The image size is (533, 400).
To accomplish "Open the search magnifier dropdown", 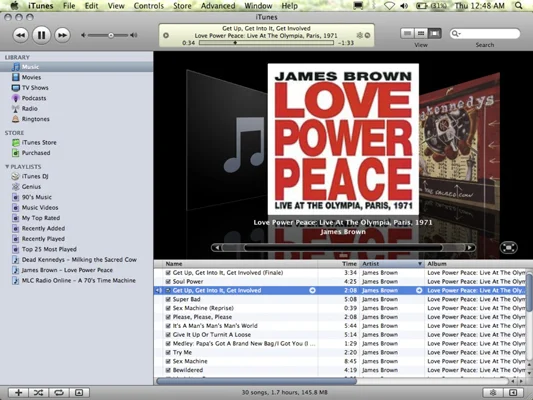I will point(455,33).
